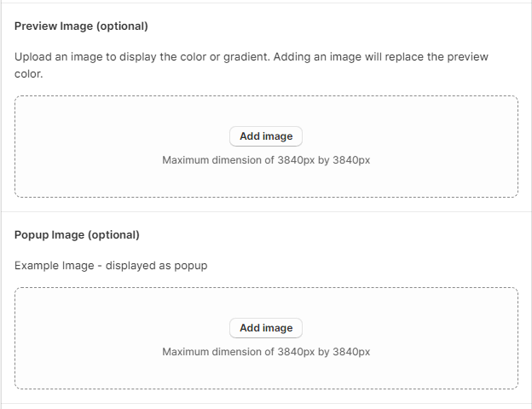Click the Popup Image (optional) heading

click(77, 235)
